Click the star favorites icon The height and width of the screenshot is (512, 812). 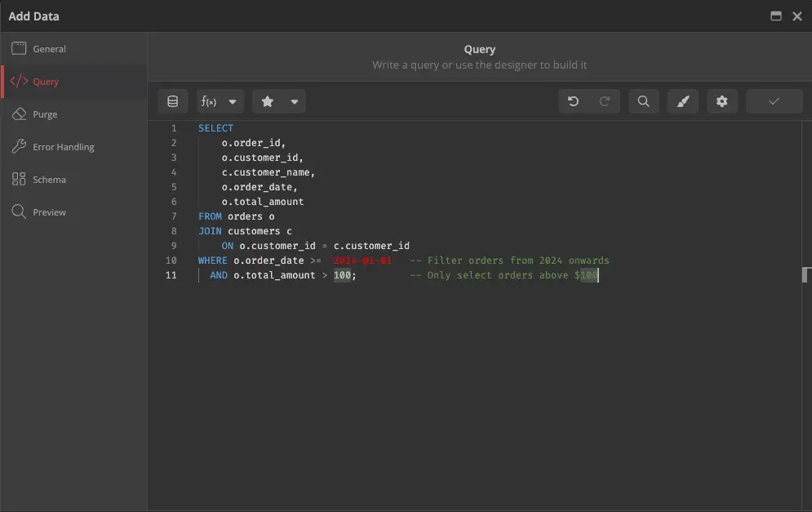point(267,101)
